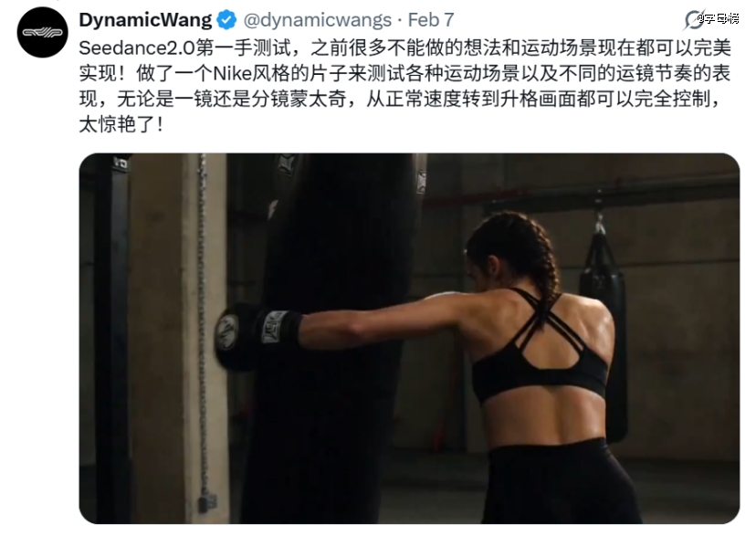This screenshot has height=536, width=756.
Task: Click the second line of tweet text beginning 实现
Action: click(x=405, y=74)
